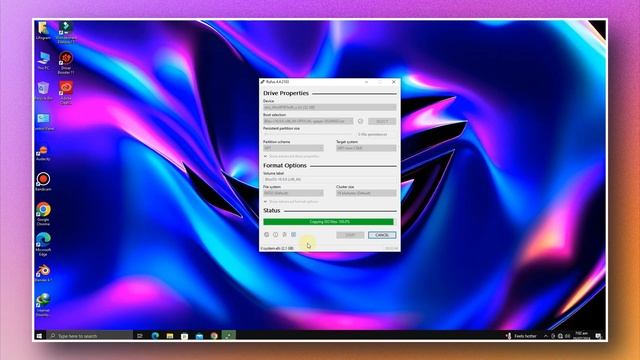Click the Task View taskbar icon
640x360 pixels.
tap(140, 336)
